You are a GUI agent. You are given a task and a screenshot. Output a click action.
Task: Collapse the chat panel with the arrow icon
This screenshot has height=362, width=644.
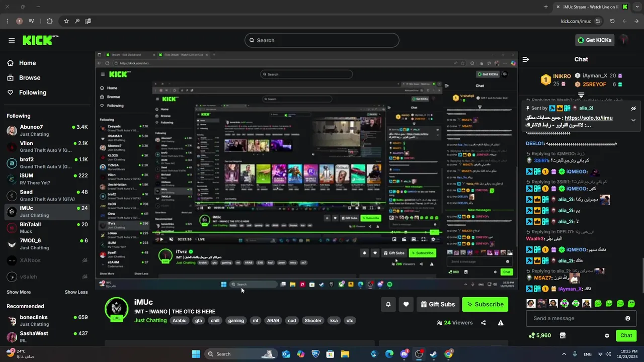point(526,59)
